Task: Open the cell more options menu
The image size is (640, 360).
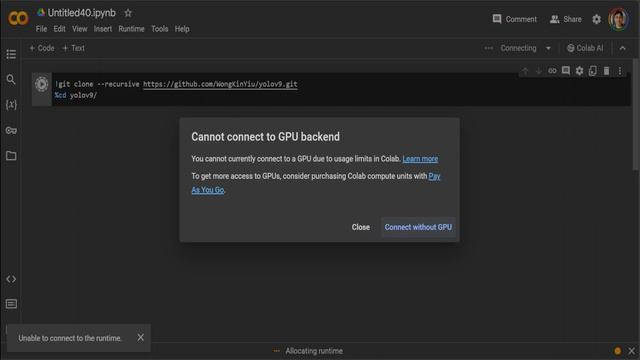Action: pos(620,71)
